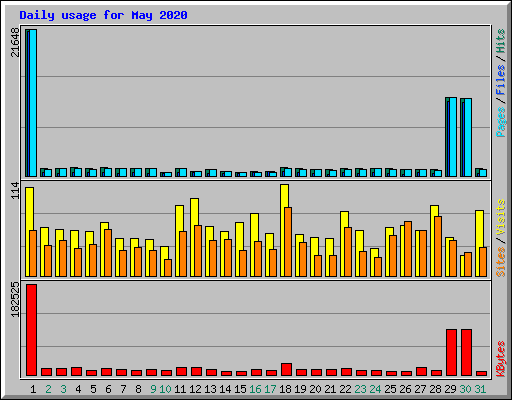Click the 114 visits axis value
The height and width of the screenshot is (400, 512).
[15, 191]
